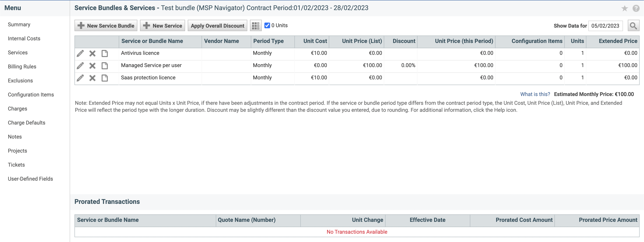Open note icon for Saas protection licence
Viewport: 644px width, 242px height.
(104, 78)
